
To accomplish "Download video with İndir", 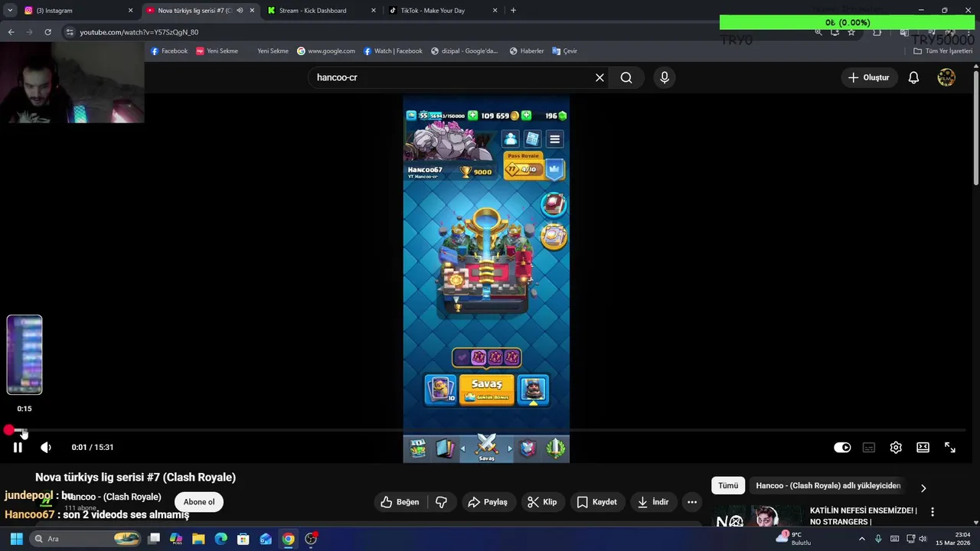I will tap(653, 502).
